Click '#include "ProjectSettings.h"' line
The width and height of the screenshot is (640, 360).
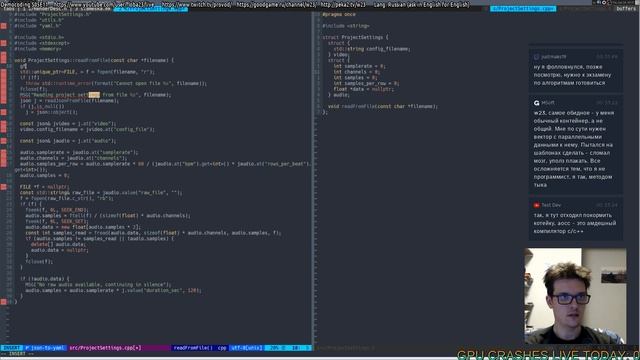53,14
